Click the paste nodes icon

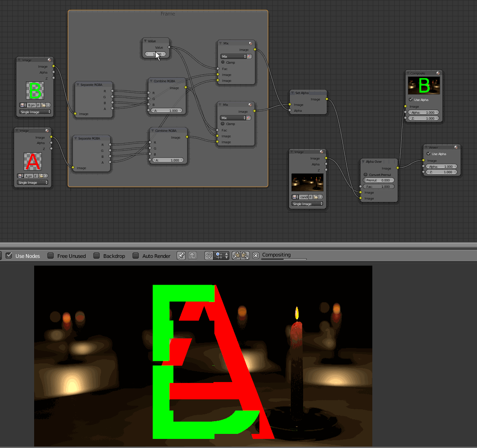(x=244, y=255)
